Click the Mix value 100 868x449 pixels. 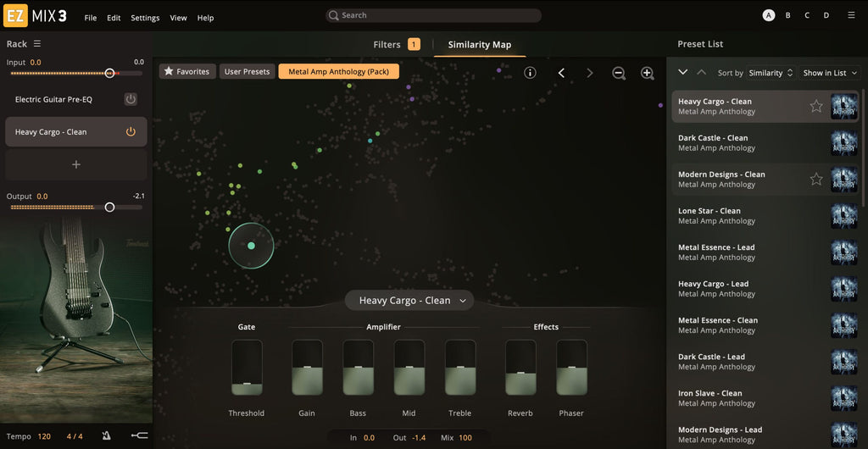point(465,438)
